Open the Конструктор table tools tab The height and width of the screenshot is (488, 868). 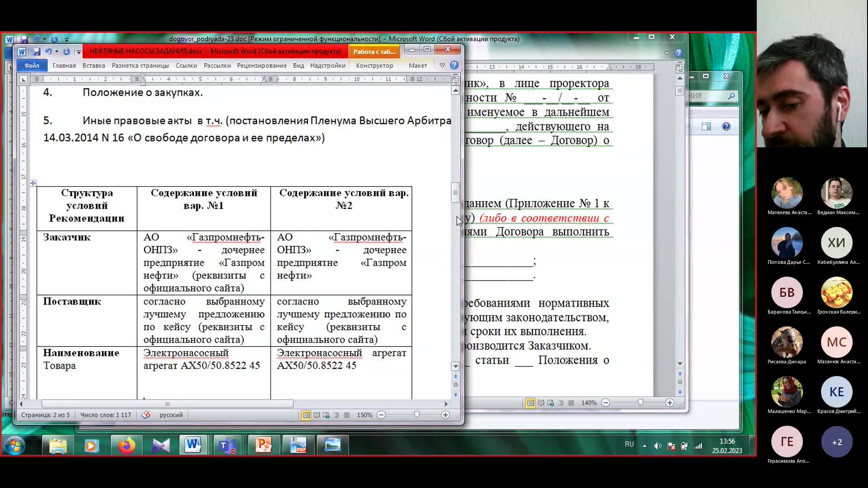(374, 66)
